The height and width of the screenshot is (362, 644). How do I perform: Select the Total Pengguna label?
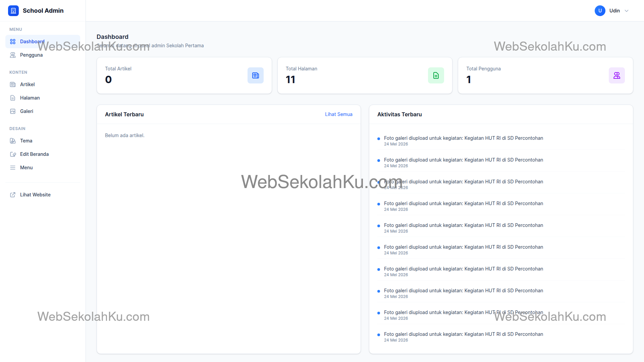[x=483, y=69]
